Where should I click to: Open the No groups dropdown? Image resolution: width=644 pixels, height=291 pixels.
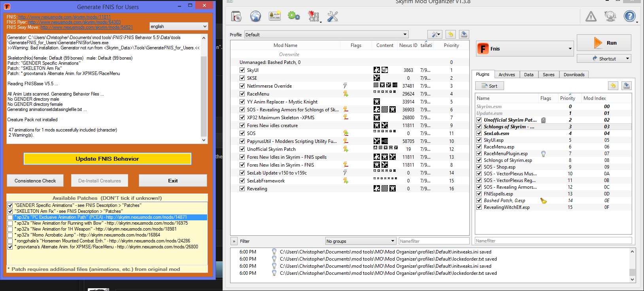[361, 241]
